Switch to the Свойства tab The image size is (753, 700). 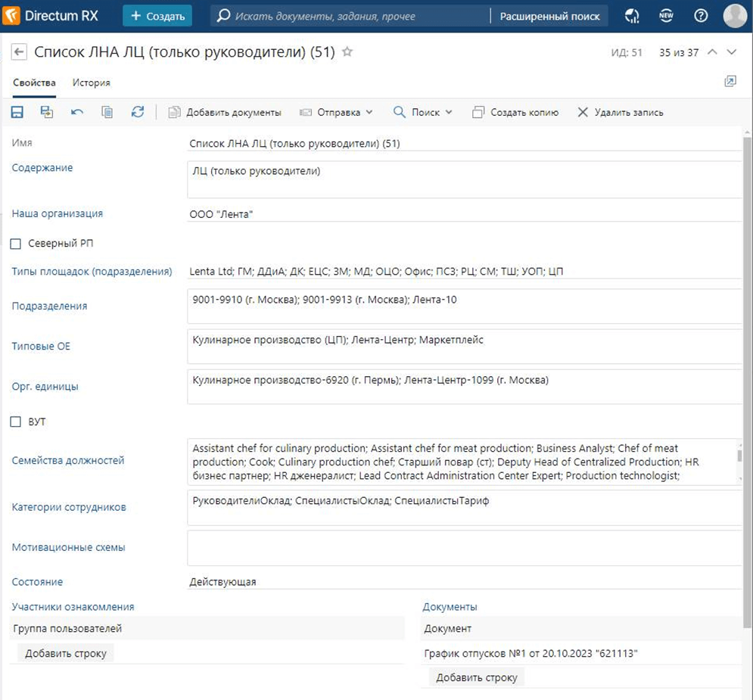(x=34, y=82)
